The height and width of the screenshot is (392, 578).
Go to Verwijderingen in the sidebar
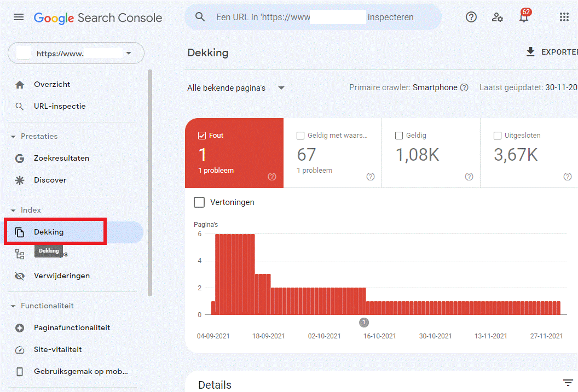pos(61,276)
